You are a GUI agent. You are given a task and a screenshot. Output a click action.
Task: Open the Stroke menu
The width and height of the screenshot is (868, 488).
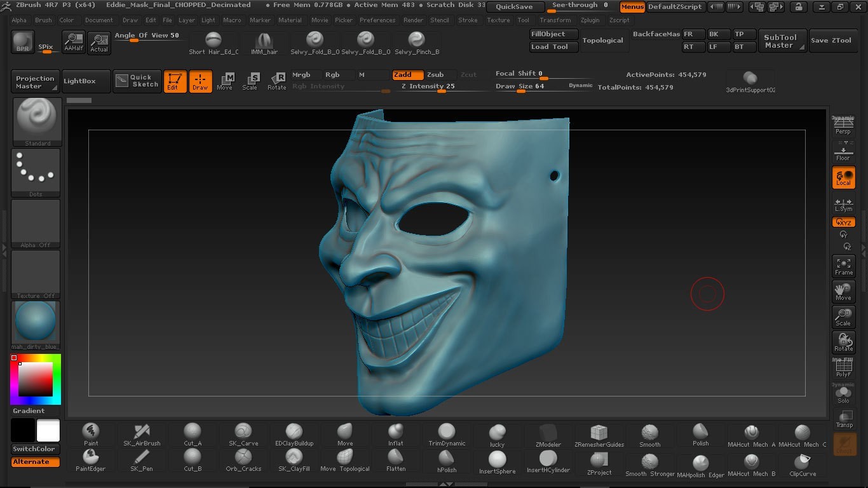pos(468,20)
